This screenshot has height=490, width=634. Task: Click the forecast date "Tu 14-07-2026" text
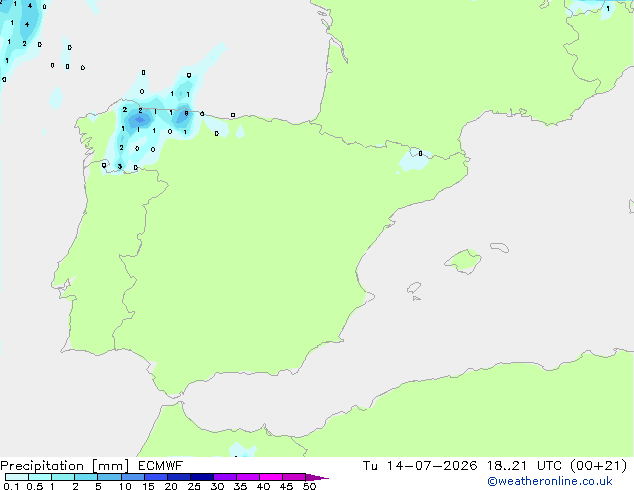click(420, 466)
